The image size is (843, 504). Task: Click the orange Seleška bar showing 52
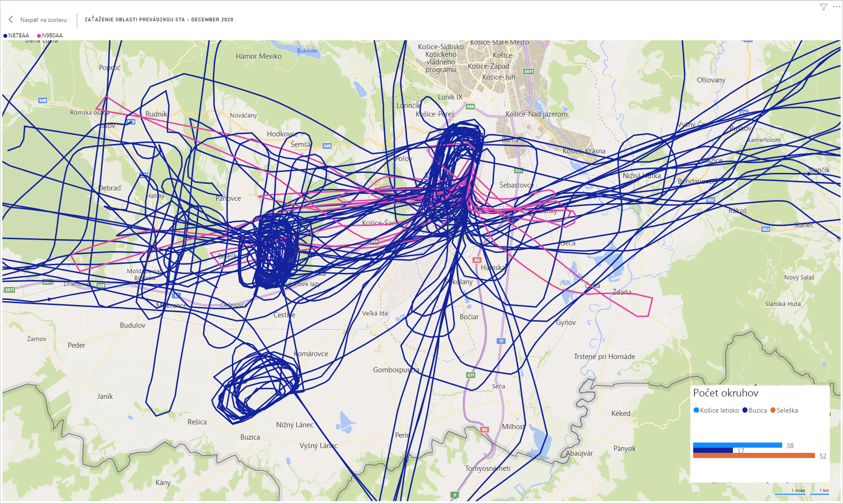(754, 456)
